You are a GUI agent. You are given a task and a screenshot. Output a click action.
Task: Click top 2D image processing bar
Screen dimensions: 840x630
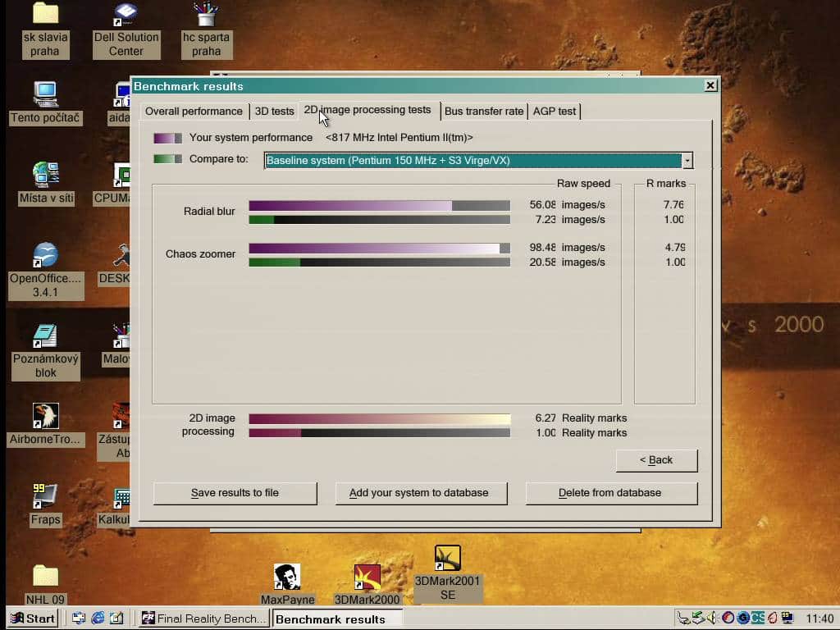379,419
